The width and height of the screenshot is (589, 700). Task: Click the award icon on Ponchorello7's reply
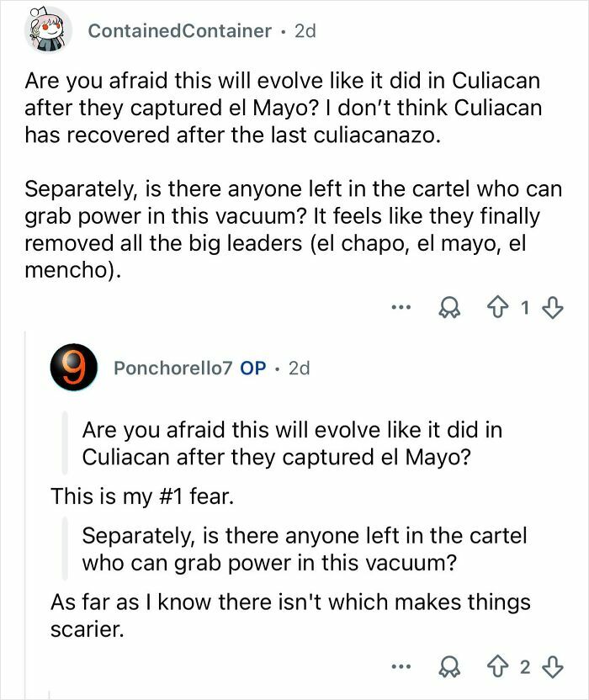[x=450, y=665]
